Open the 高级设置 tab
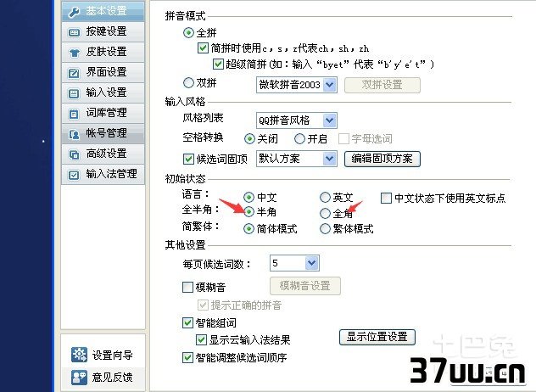536x392 pixels. [x=103, y=154]
